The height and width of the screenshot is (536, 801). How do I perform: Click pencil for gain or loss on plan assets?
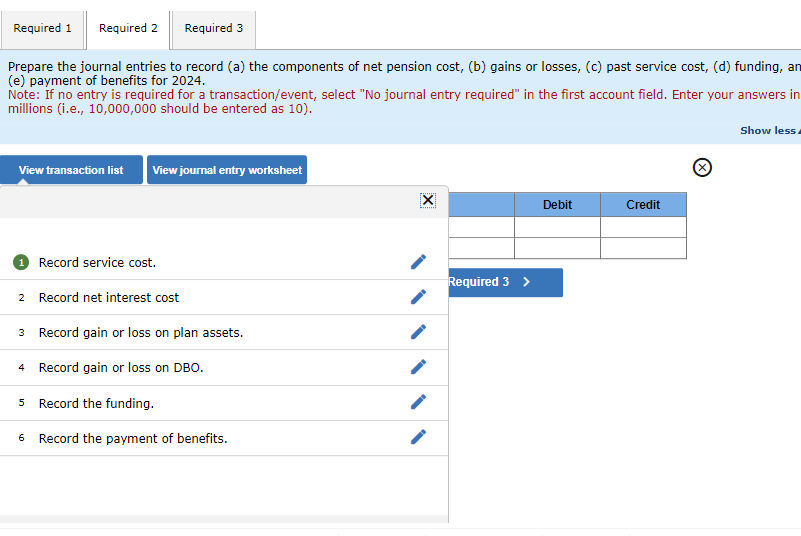418,332
